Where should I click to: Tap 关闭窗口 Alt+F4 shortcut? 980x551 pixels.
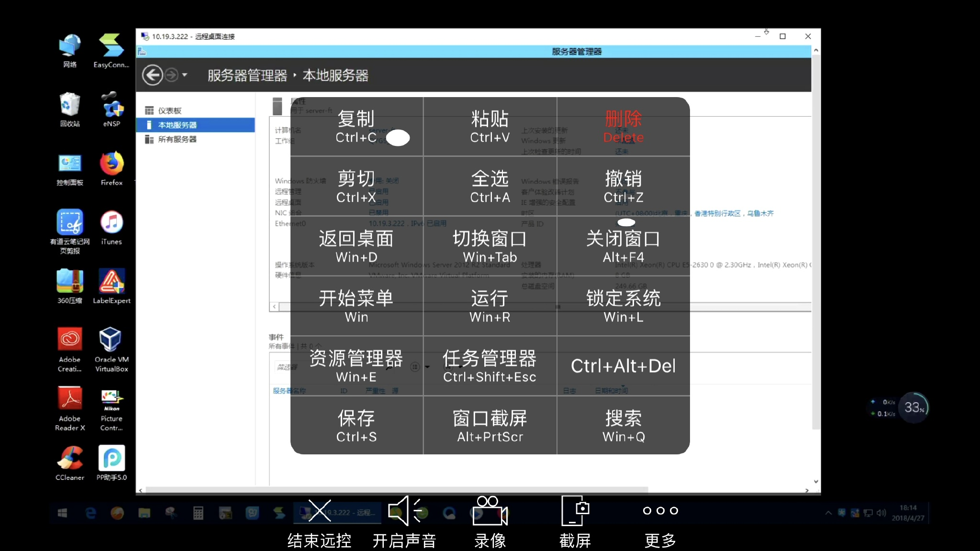(x=624, y=246)
